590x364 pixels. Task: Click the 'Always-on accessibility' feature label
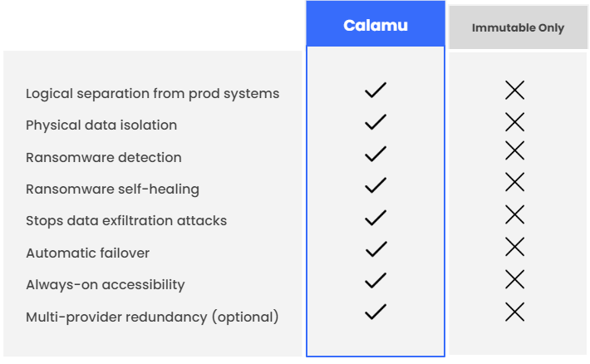[x=106, y=284]
